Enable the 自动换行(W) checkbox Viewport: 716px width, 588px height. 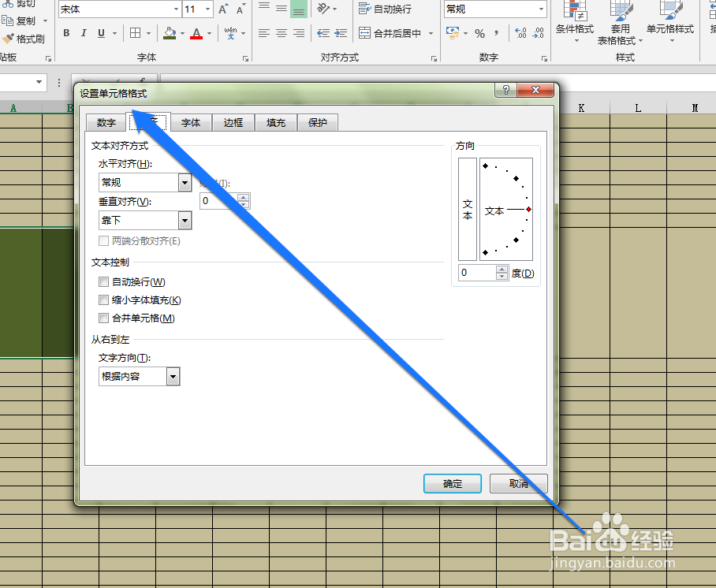pos(103,281)
